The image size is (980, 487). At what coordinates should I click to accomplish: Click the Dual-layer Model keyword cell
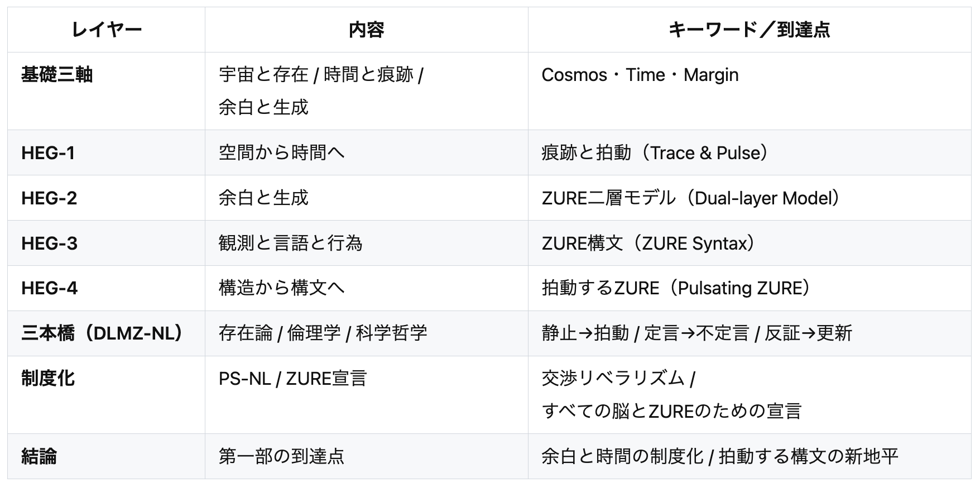pos(691,198)
